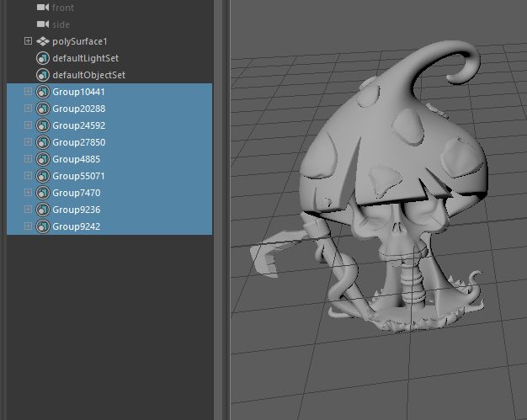Expand the Group24592 set
This screenshot has width=527, height=420.
tap(29, 125)
